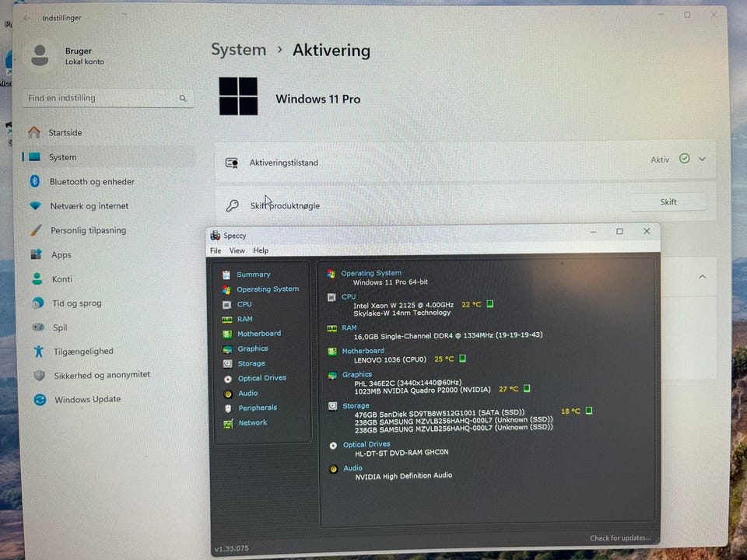Open Graphics icon in Speccy sidebar

[228, 349]
